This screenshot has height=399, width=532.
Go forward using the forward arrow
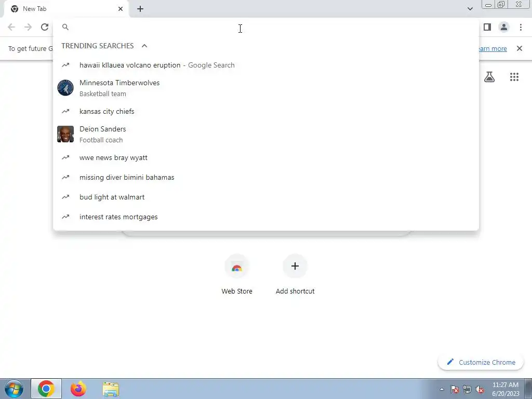point(28,27)
